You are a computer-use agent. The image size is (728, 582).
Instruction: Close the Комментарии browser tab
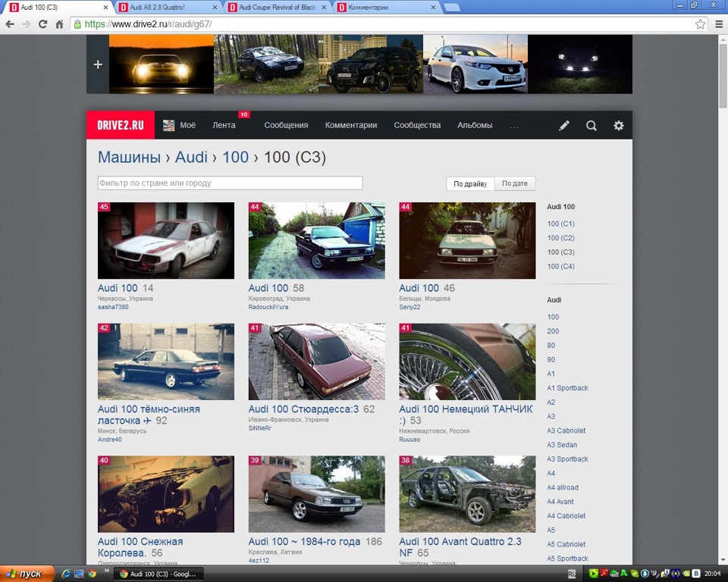click(433, 8)
